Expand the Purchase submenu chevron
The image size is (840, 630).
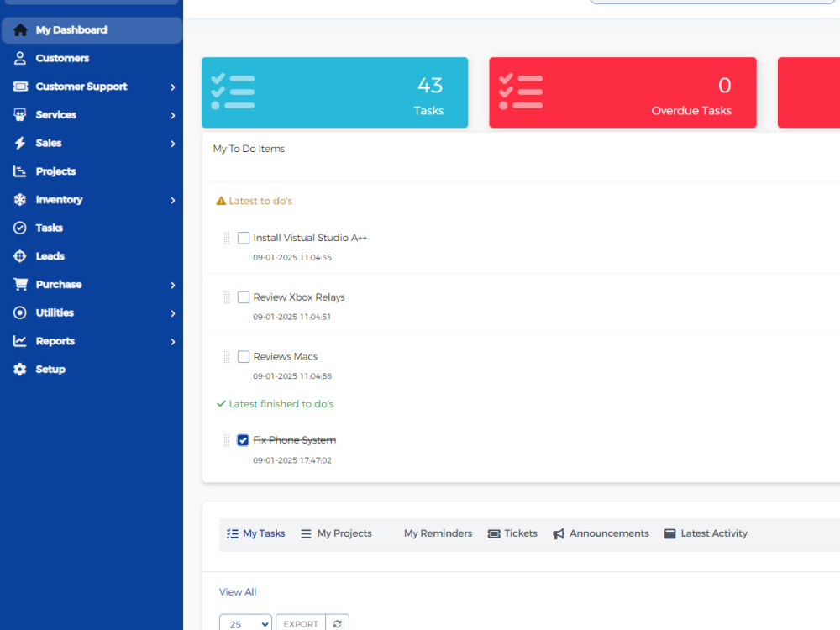(x=172, y=285)
